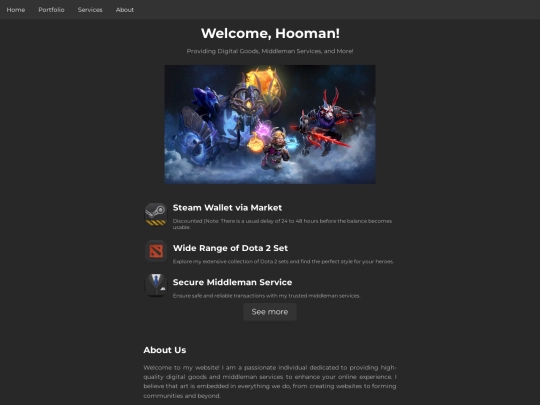Select the Steam Wallet via Market heading
This screenshot has width=540, height=405.
point(227,208)
